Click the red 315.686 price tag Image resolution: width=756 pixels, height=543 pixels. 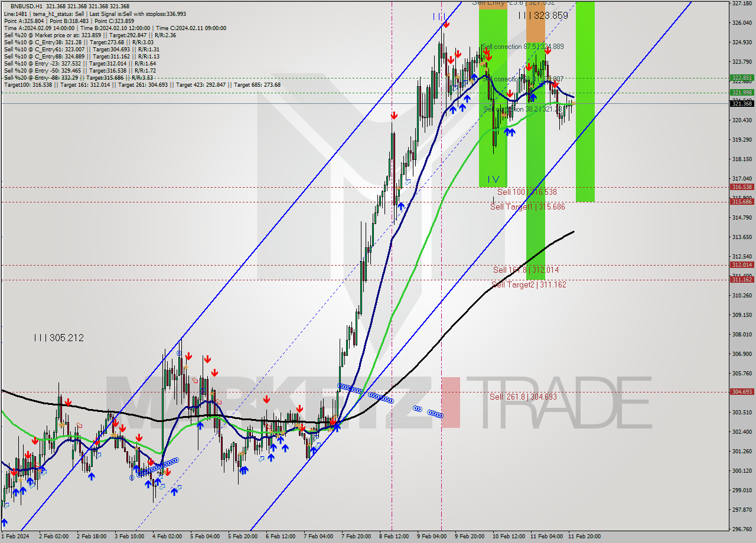pos(742,202)
